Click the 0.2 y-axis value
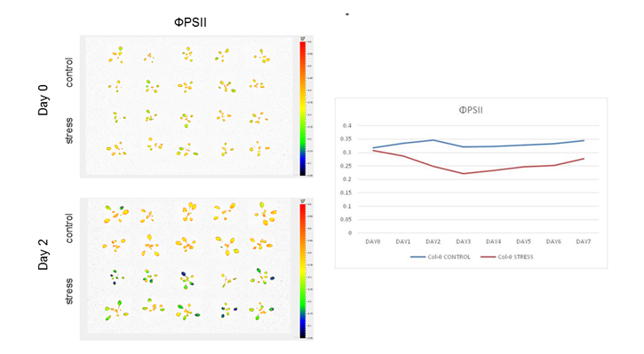This screenshot has height=354, width=644. 347,179
